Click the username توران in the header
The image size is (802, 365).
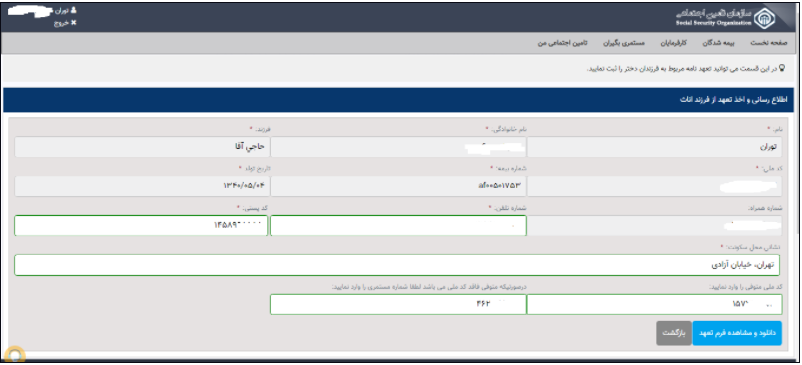point(61,10)
